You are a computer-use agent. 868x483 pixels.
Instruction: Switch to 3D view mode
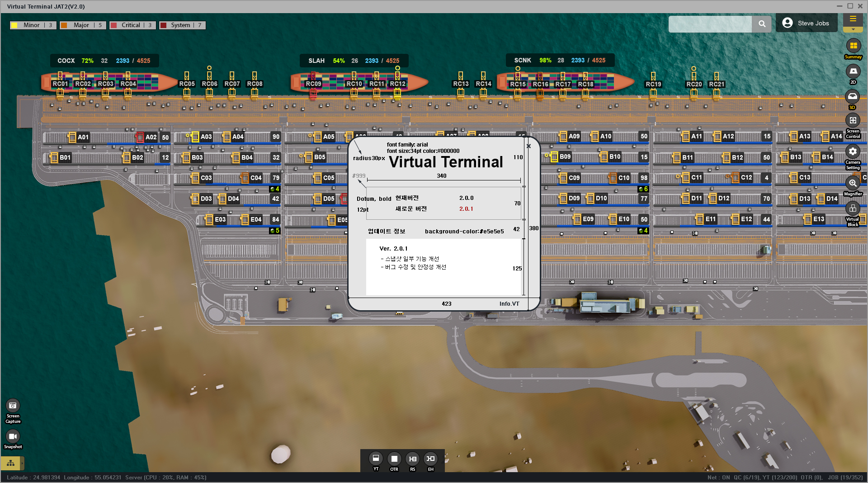click(x=853, y=97)
